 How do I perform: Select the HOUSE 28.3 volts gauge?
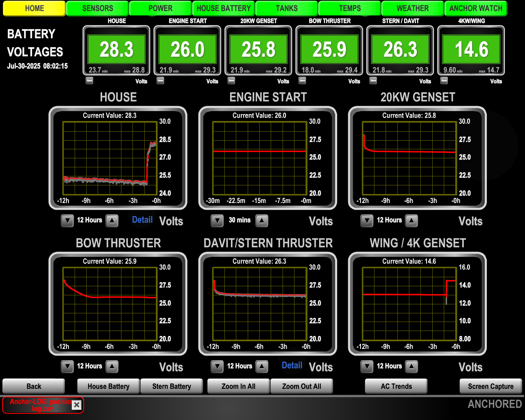click(x=117, y=50)
